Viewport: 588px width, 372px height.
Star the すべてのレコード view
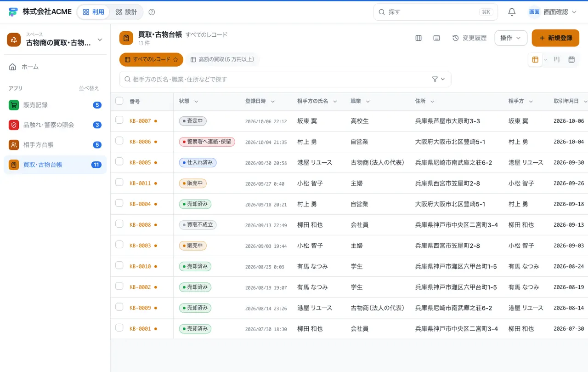click(175, 59)
